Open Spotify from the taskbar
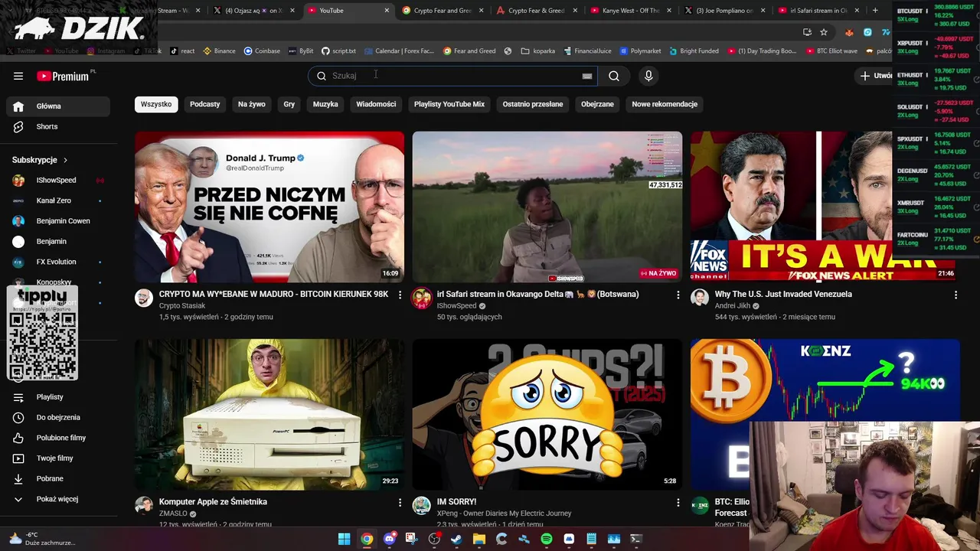 (x=547, y=539)
